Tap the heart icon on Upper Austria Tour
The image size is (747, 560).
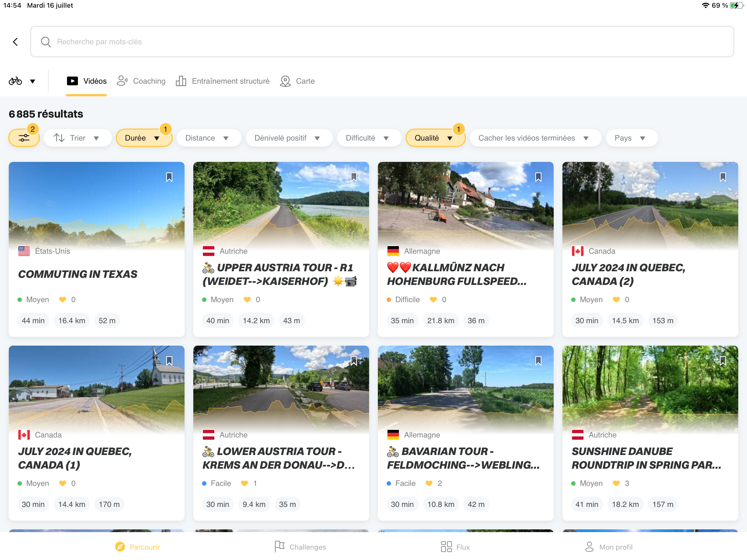click(x=247, y=300)
